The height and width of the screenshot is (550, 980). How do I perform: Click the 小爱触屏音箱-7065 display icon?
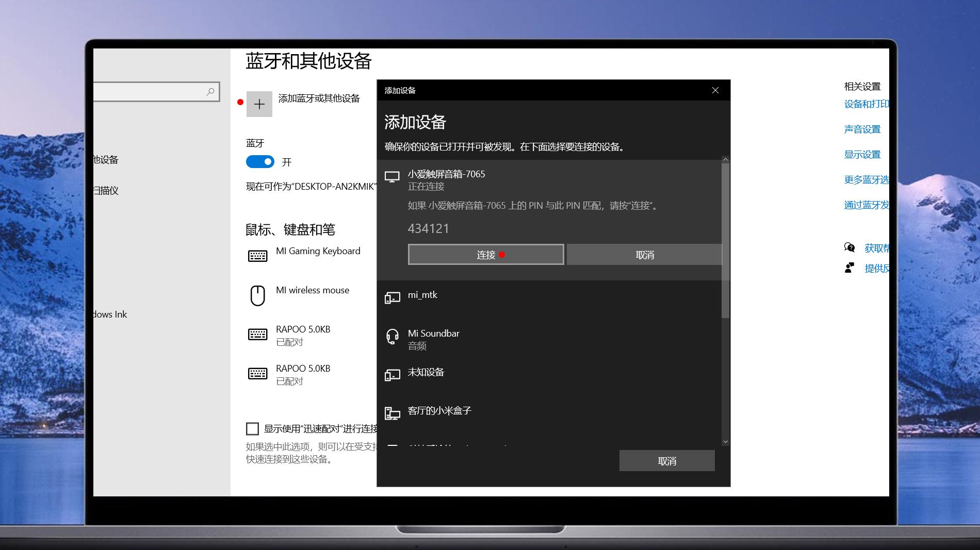coord(393,176)
